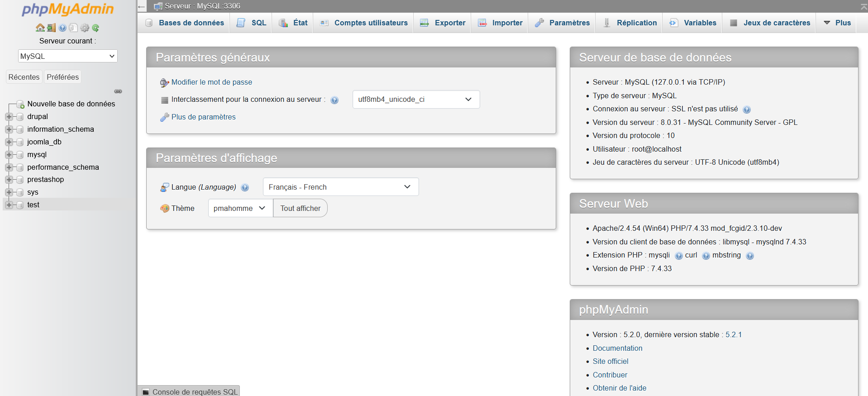Image resolution: width=868 pixels, height=396 pixels.
Task: Open the Bases de données tab
Action: (x=184, y=23)
